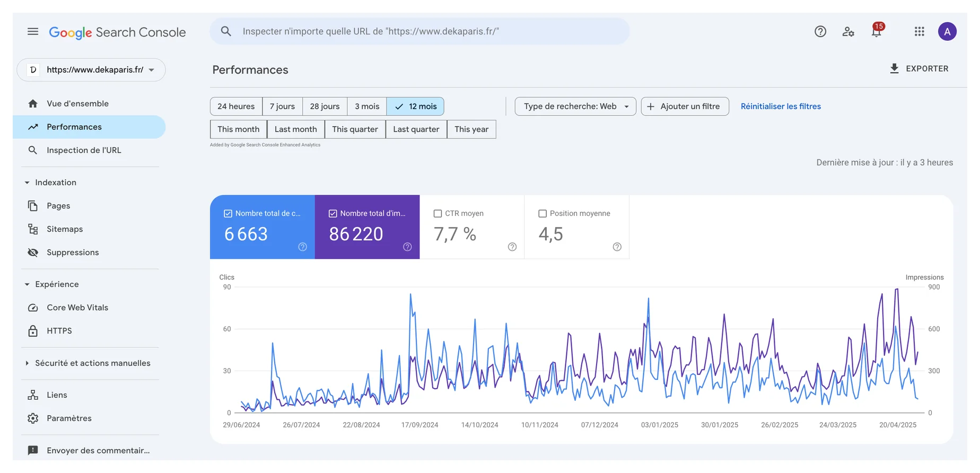Click the 7,7 % CTR value
This screenshot has height=473, width=980.
(455, 234)
